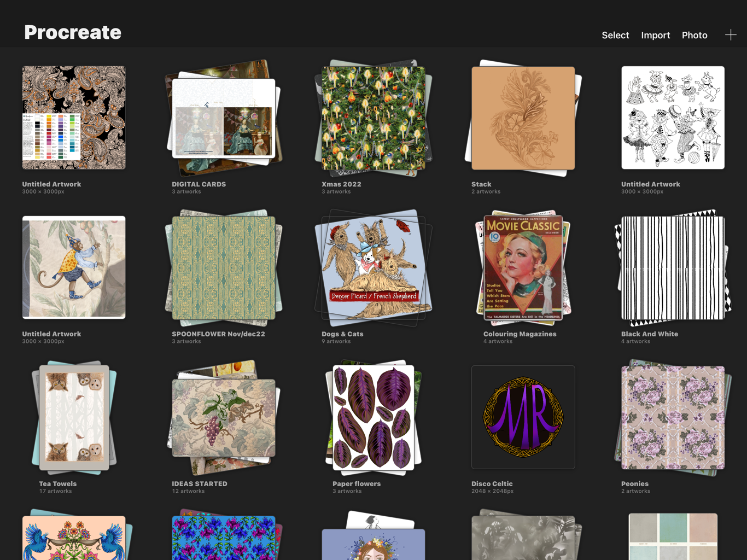
Task: Open the blue and pink floral pattern thumbnail
Action: click(x=224, y=538)
